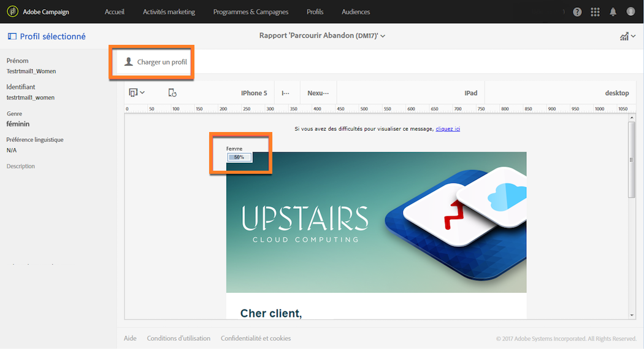This screenshot has width=644, height=358.
Task: Click the profile silhouette icon beside Charger un profil
Action: tap(129, 61)
